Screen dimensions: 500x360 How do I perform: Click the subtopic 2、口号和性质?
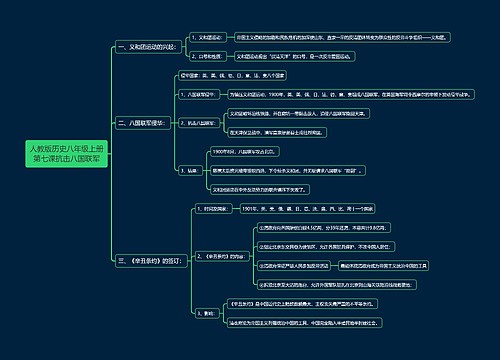[x=208, y=56]
